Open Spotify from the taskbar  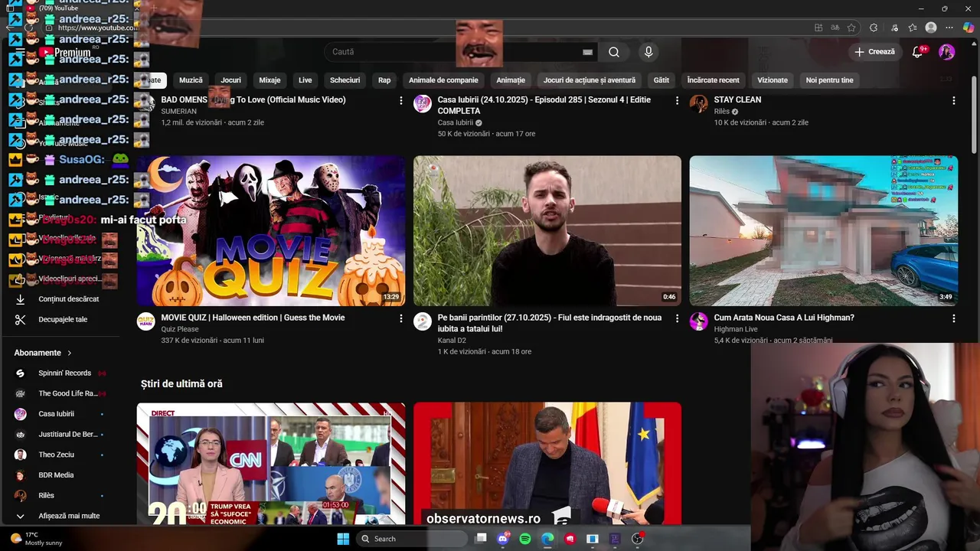pyautogui.click(x=525, y=539)
